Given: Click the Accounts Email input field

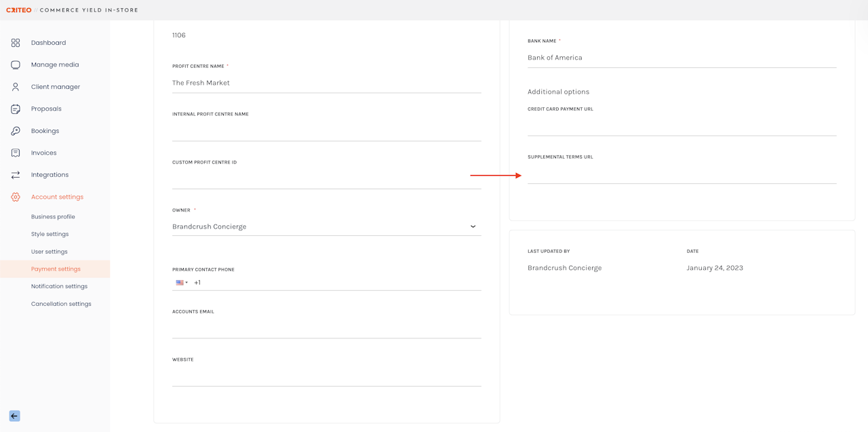Looking at the screenshot, I should (326, 330).
